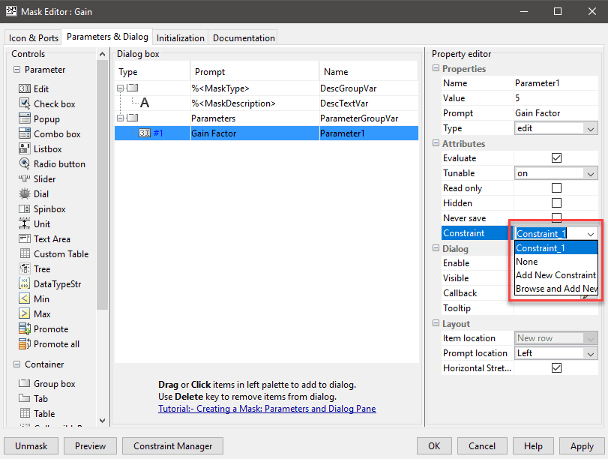Screen dimensions: 608x459
Task: Select the %<MaskDescription> row
Action: 266,103
